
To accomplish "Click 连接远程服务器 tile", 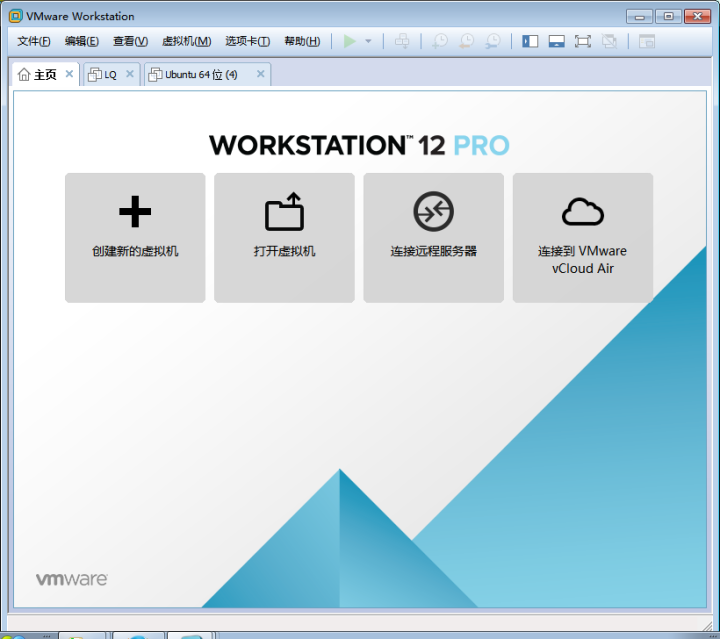I will (433, 238).
